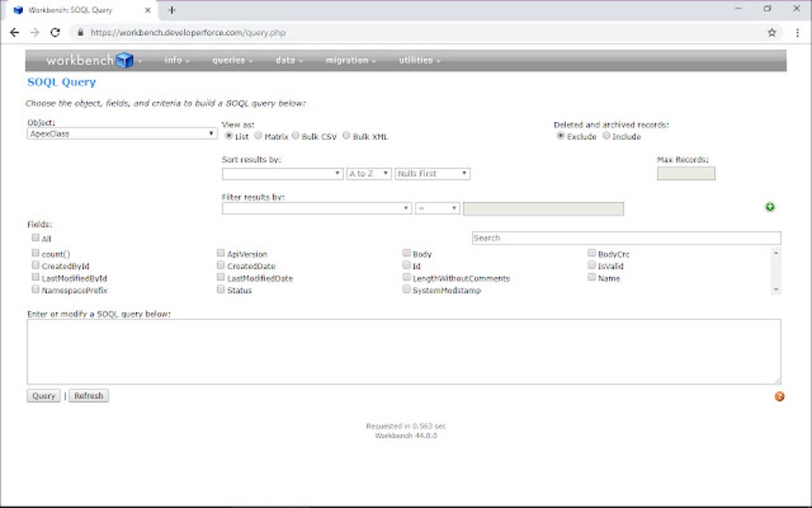Open the A to Z sort order dropdown
The image size is (812, 508).
pos(369,173)
